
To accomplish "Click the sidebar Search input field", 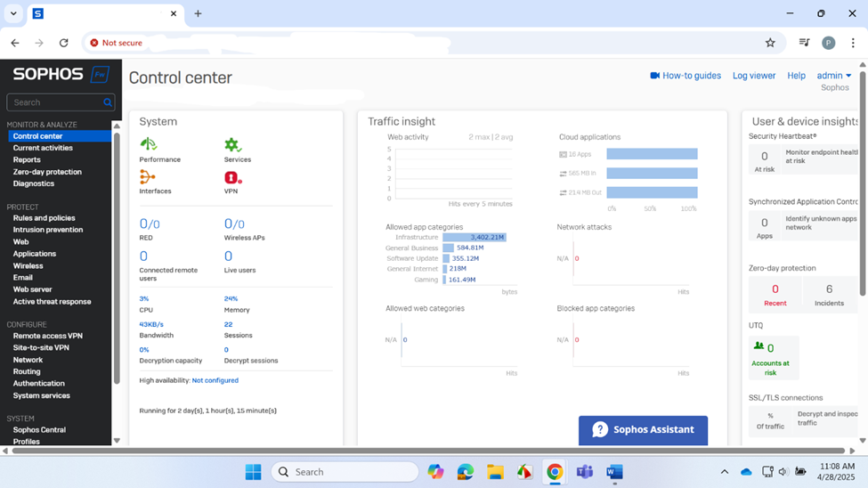I will click(53, 102).
